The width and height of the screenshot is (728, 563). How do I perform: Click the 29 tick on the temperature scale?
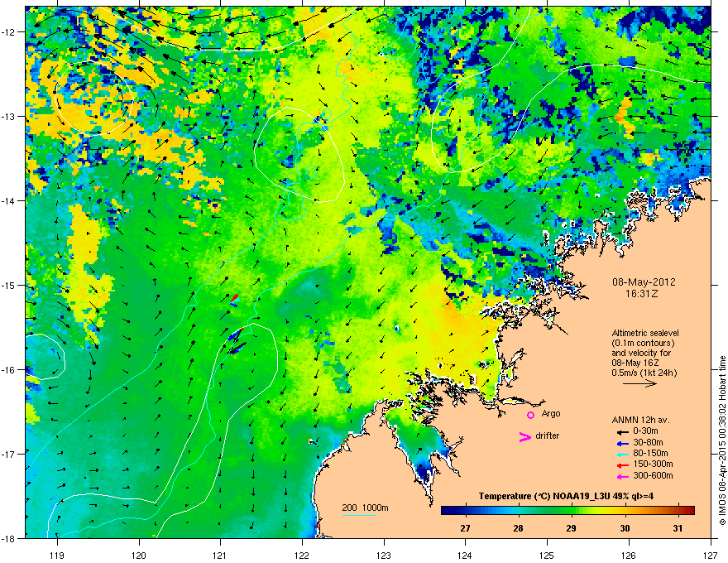pyautogui.click(x=572, y=528)
